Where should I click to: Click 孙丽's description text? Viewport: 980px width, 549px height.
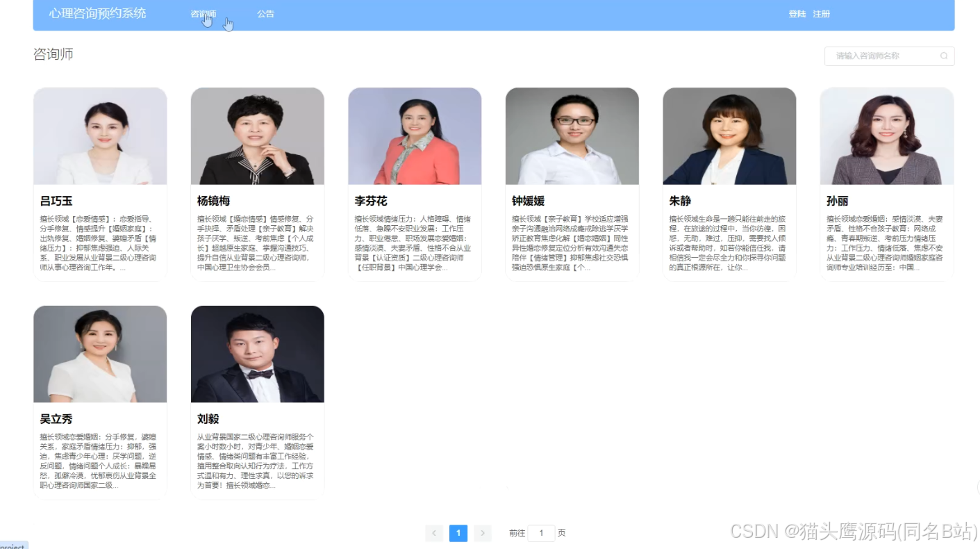coord(886,243)
